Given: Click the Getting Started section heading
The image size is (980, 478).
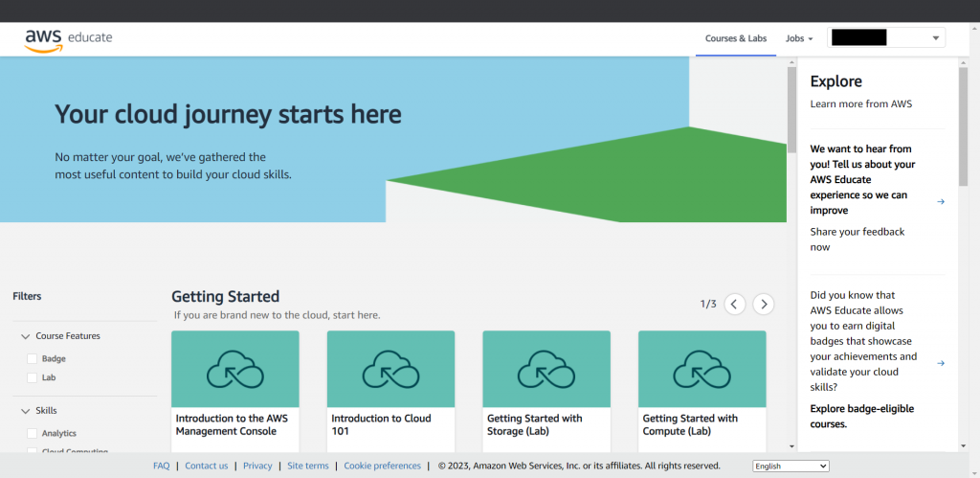Looking at the screenshot, I should [x=225, y=296].
